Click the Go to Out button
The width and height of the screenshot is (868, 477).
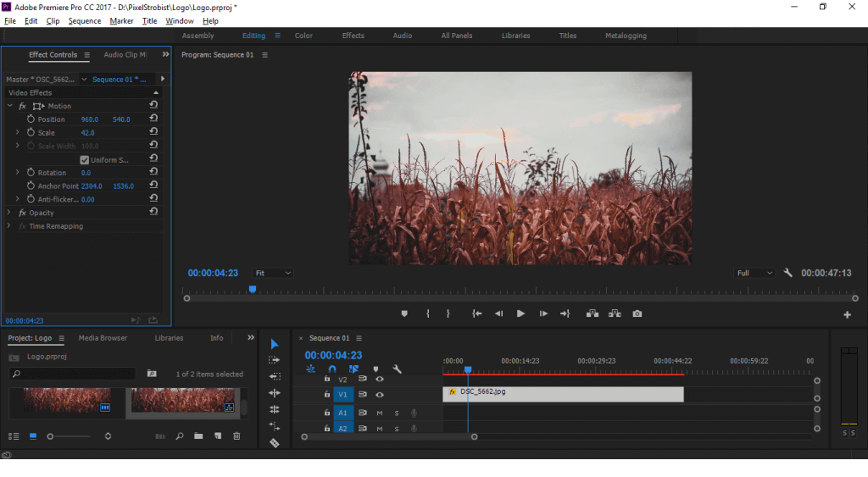point(565,313)
